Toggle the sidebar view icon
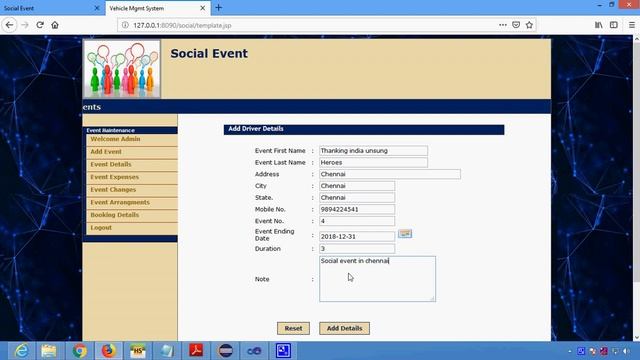The width and height of the screenshot is (640, 360). (613, 25)
